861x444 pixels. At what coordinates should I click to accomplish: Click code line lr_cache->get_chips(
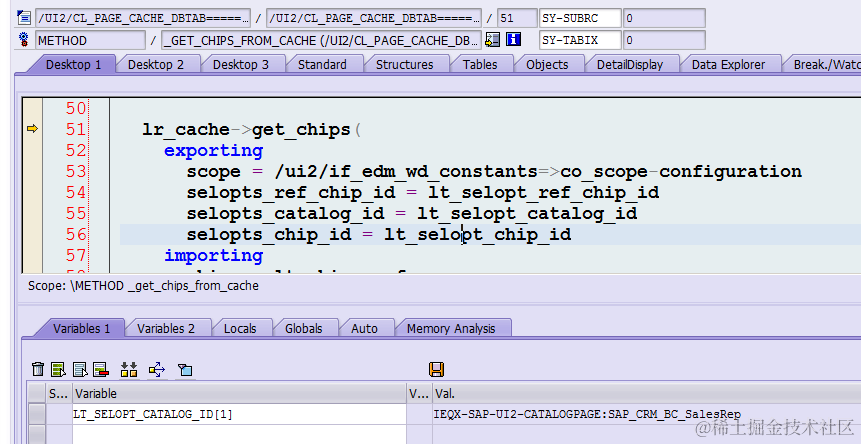(251, 130)
